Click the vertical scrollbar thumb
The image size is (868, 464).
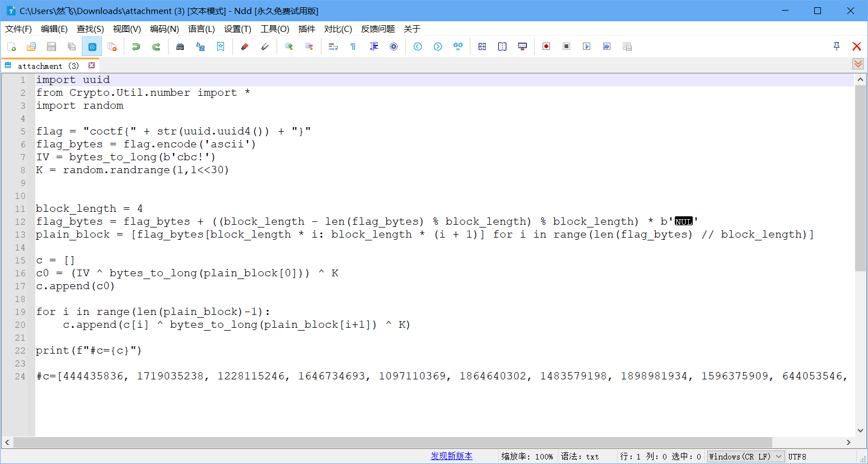click(x=861, y=178)
